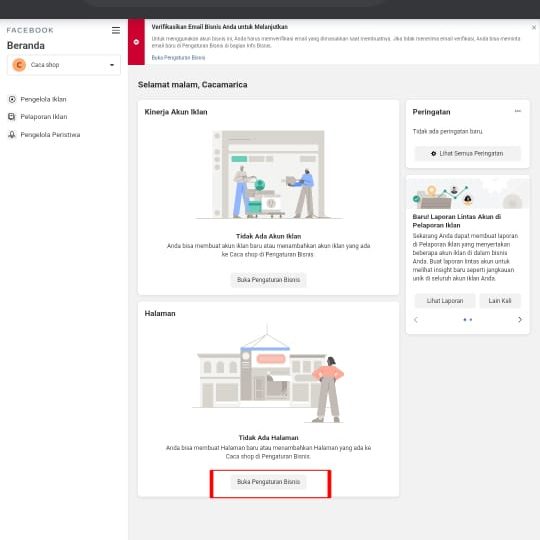Click the Lihat Laporan button
Viewport: 540px width, 540px height.
click(445, 301)
